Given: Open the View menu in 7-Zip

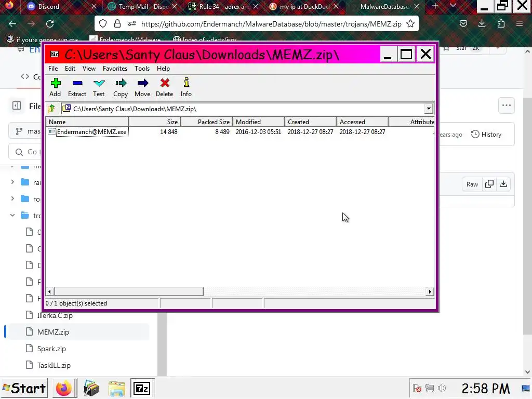Looking at the screenshot, I should tap(89, 69).
